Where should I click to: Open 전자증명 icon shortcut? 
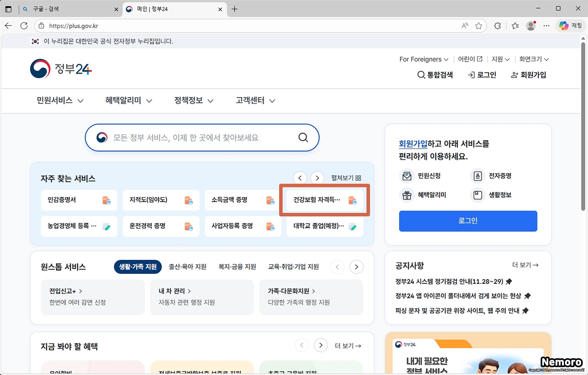[477, 176]
